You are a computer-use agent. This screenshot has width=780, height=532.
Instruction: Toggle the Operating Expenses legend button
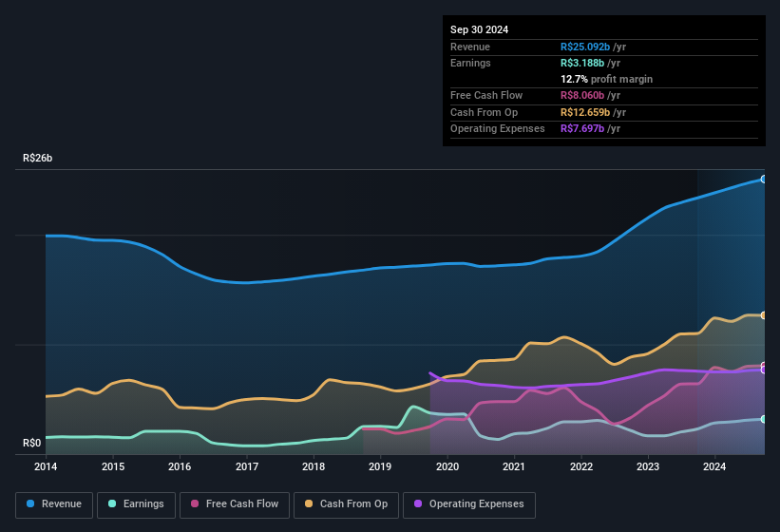(x=469, y=504)
